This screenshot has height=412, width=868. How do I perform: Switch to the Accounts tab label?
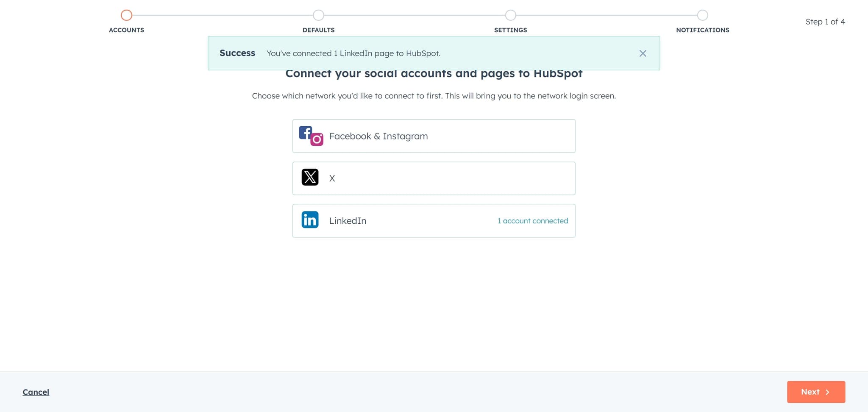126,30
